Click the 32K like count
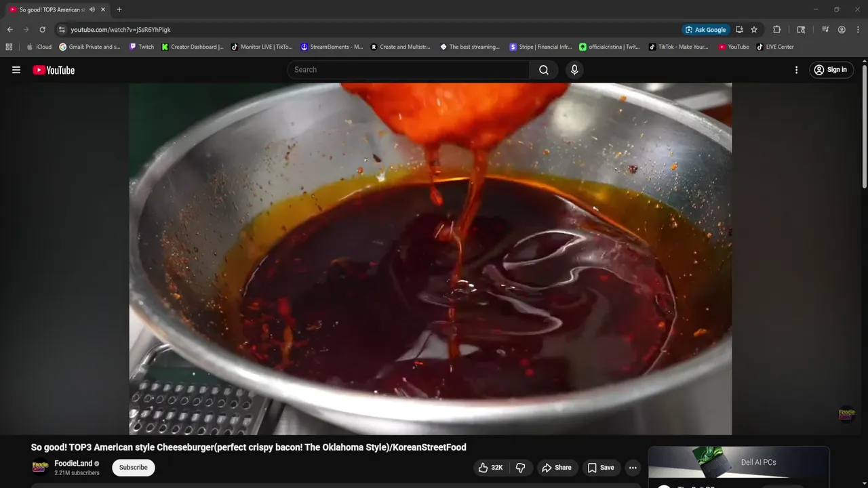Viewport: 868px width, 488px height. tap(497, 468)
